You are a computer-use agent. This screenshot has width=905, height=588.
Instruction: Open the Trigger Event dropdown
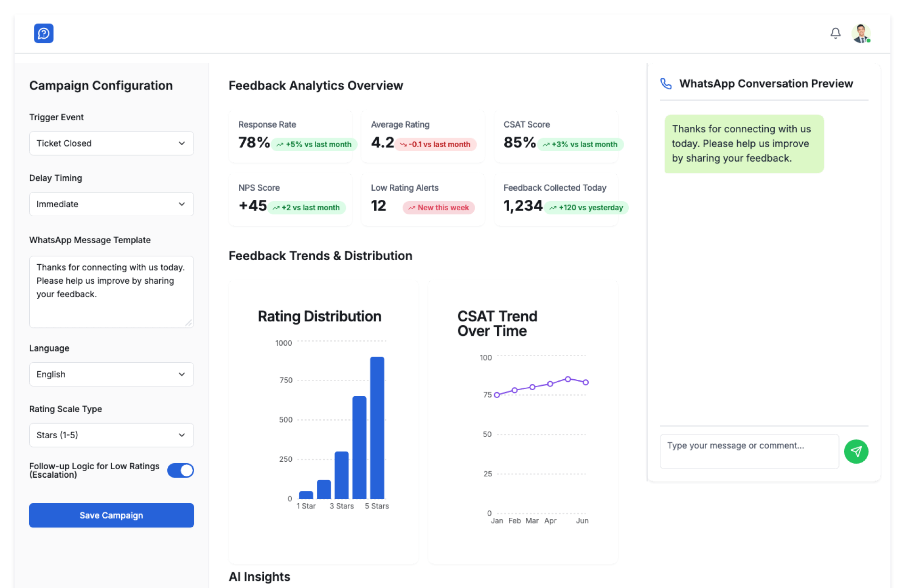(x=111, y=143)
